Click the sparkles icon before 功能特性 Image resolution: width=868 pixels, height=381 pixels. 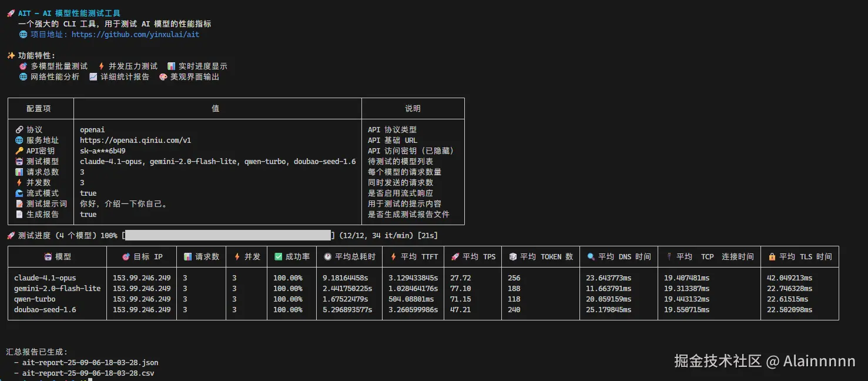coord(11,56)
